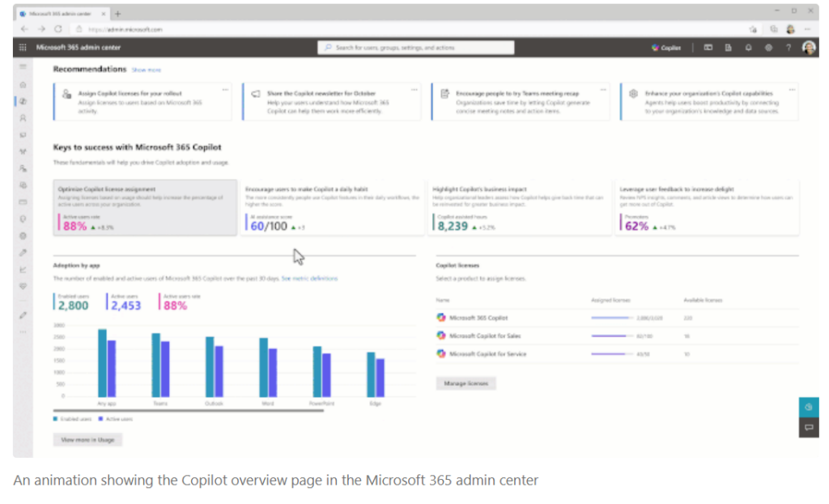Click Manage licenses button
Image resolution: width=829 pixels, height=504 pixels.
466,383
